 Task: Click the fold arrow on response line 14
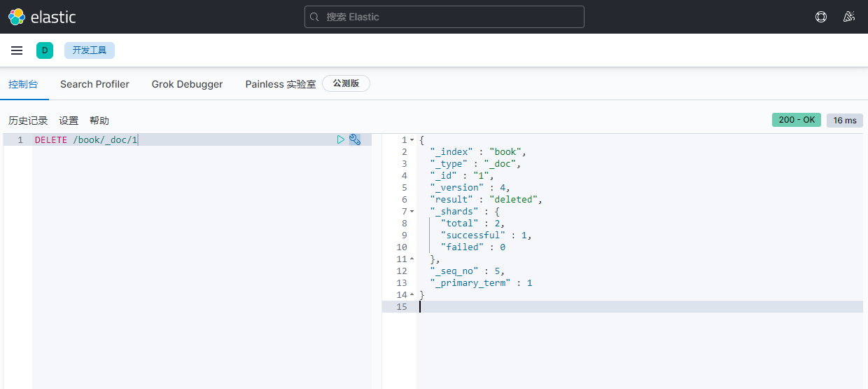pyautogui.click(x=412, y=295)
